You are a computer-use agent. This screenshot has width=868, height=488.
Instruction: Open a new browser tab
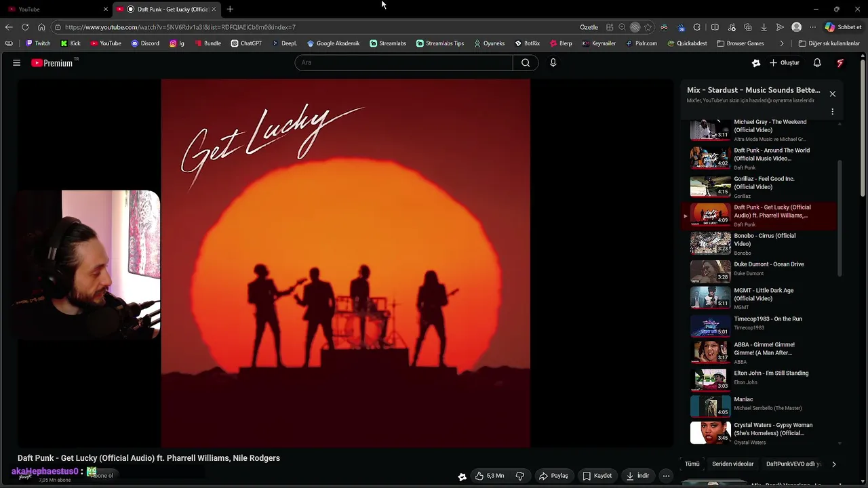[x=230, y=9]
